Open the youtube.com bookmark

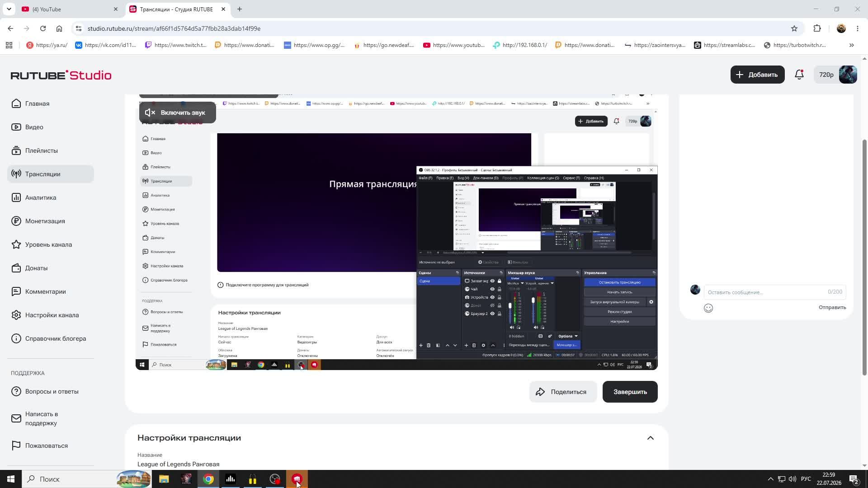[x=454, y=45]
